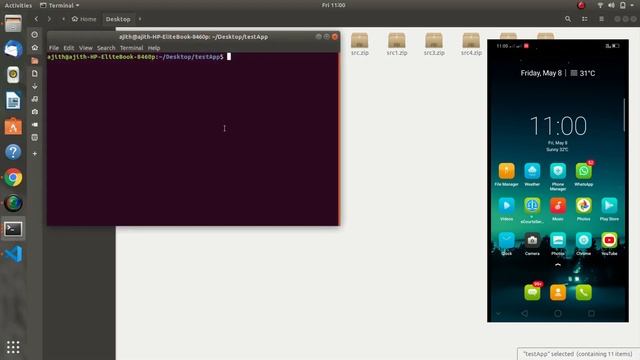
Task: Launch the Weather app on phone
Action: [532, 171]
